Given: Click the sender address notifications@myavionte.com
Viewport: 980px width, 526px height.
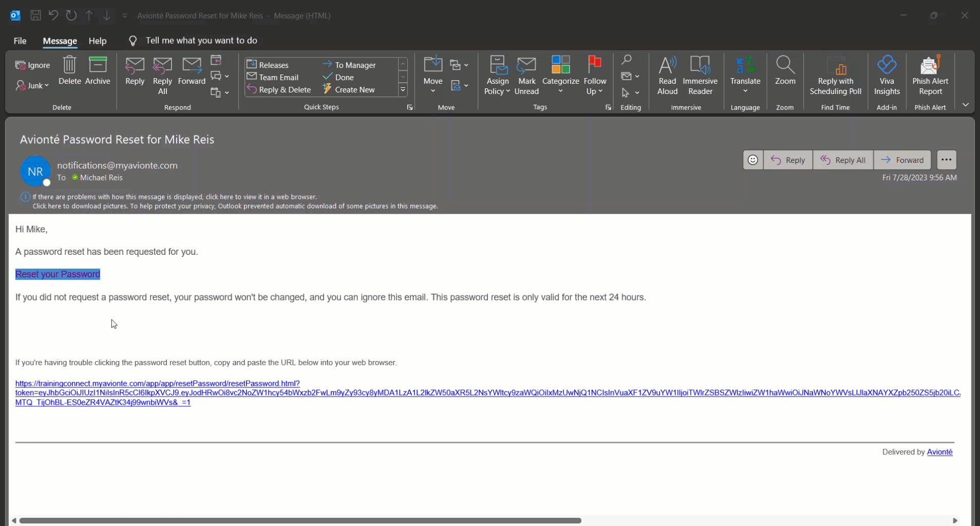Looking at the screenshot, I should pos(117,165).
